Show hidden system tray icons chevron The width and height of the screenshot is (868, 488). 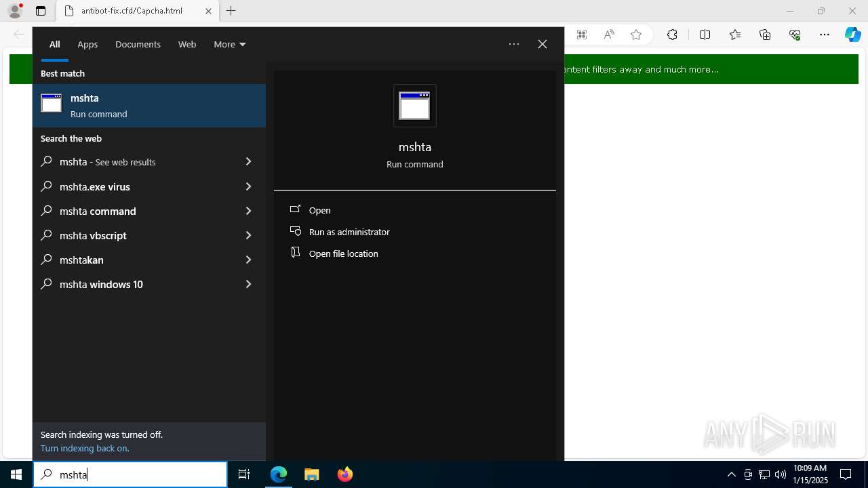732,474
